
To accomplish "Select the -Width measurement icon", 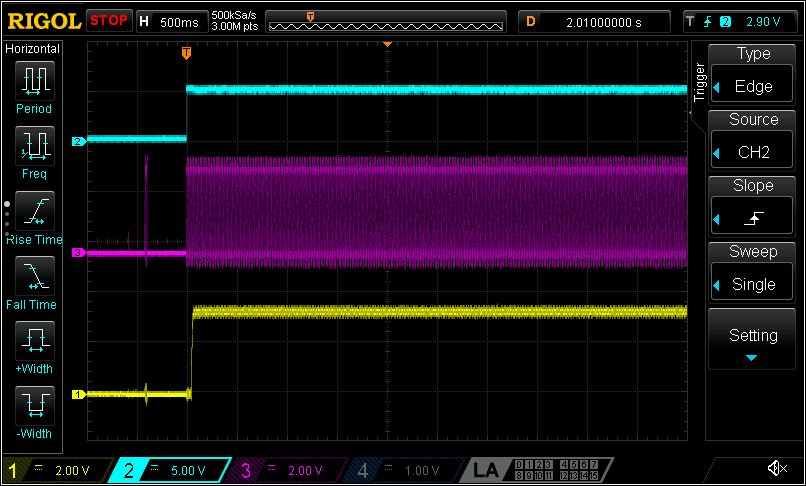I will point(34,406).
